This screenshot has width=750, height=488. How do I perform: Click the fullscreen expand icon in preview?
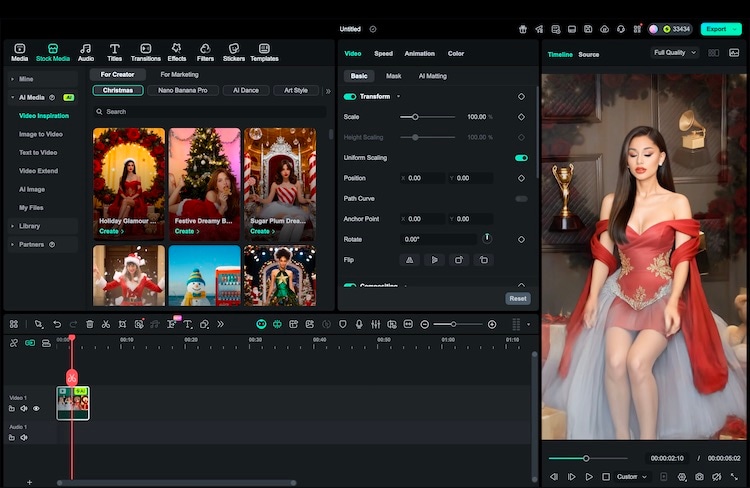[x=734, y=477]
